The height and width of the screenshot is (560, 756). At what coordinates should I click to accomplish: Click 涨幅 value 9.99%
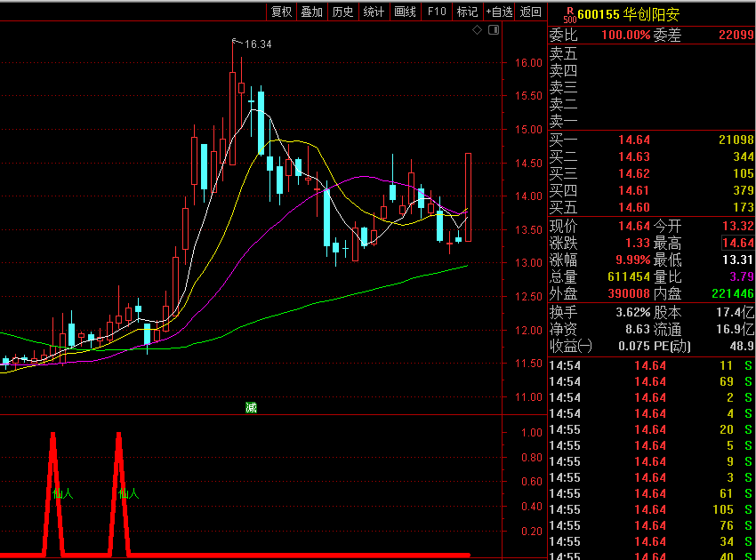point(633,260)
